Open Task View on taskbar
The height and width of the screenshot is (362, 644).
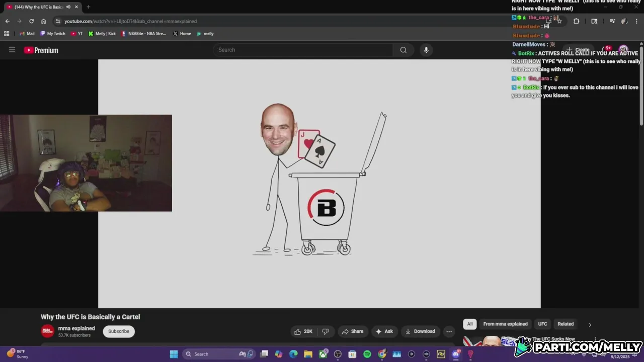264,354
